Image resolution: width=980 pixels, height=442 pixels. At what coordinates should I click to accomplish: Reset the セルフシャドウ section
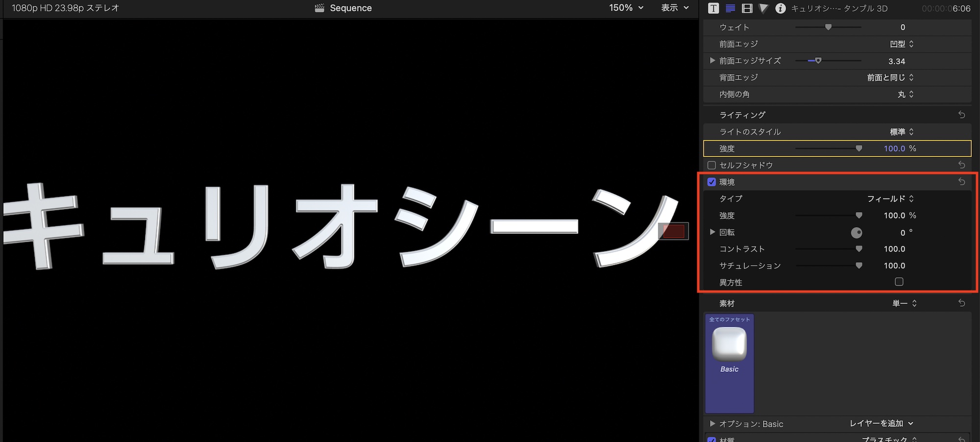coord(961,165)
